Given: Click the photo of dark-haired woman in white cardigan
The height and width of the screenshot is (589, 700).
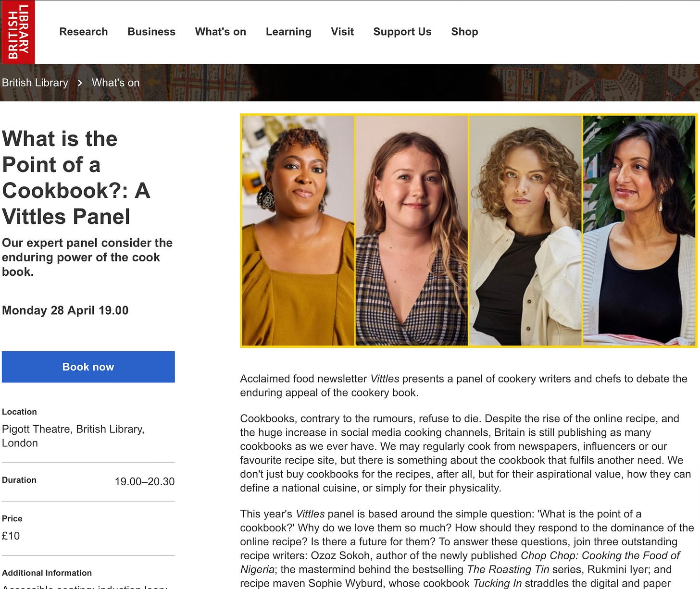Looking at the screenshot, I should [639, 231].
